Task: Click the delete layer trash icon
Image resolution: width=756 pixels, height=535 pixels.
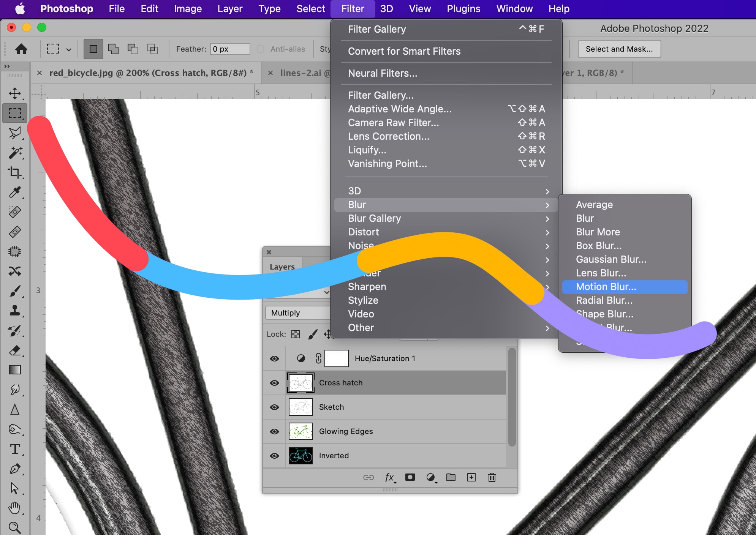Action: pos(492,477)
